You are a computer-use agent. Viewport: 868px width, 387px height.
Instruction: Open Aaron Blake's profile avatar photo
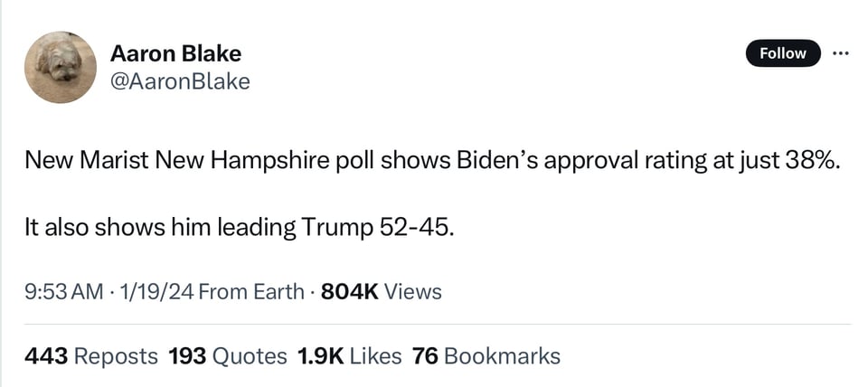tap(61, 67)
